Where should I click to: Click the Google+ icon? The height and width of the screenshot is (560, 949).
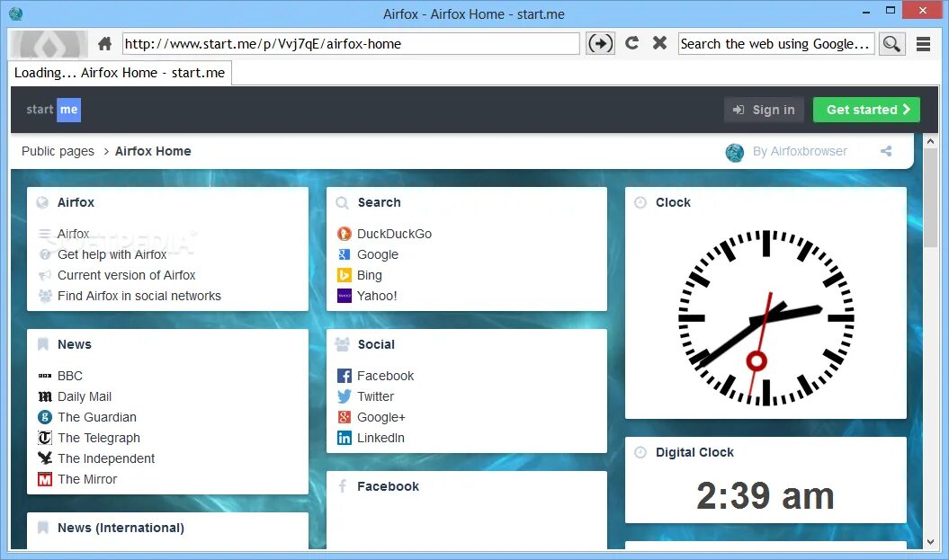(345, 417)
